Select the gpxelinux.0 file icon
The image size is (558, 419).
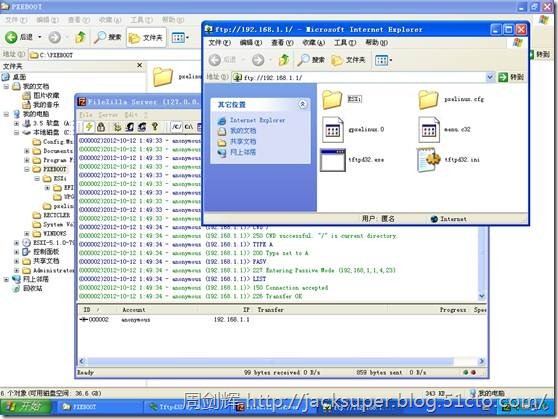pos(333,130)
